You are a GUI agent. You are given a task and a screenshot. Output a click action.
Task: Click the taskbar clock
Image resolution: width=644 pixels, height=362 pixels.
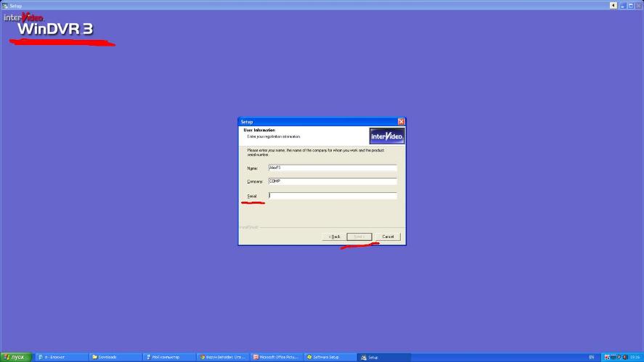636,357
